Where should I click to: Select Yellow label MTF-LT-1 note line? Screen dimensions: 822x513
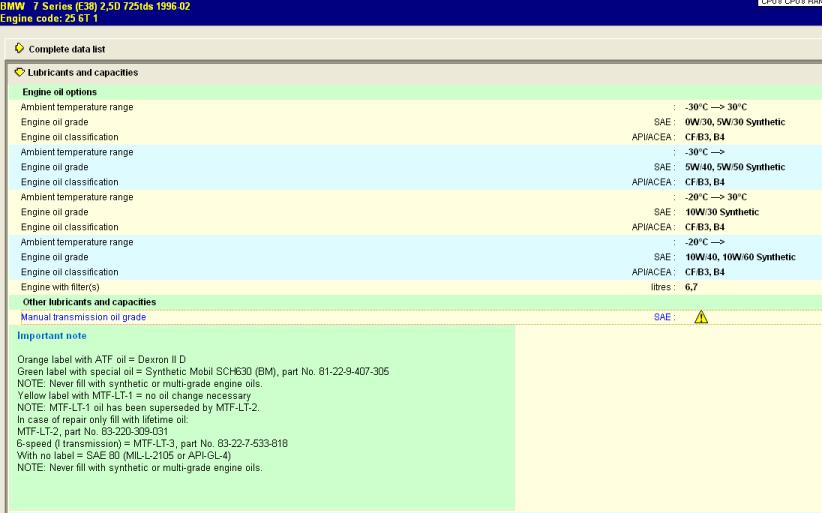[134, 396]
